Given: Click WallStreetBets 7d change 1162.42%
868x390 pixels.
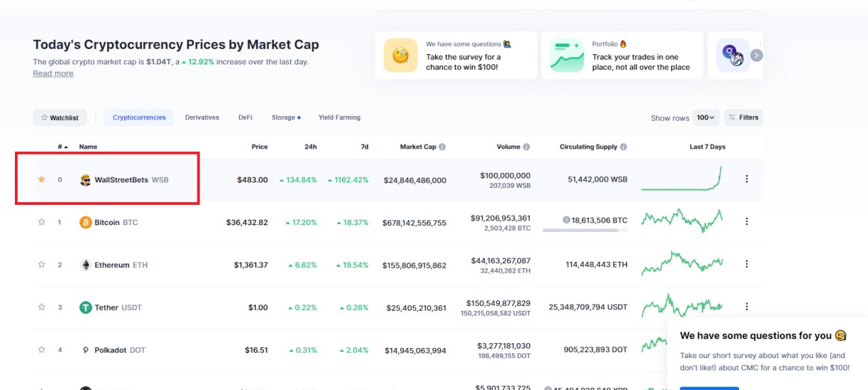Looking at the screenshot, I should (x=348, y=180).
